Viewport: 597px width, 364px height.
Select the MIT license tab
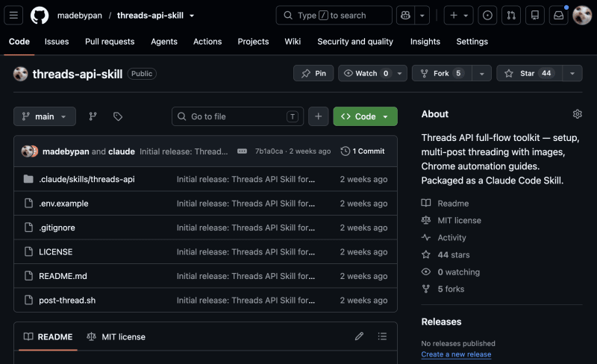tap(116, 336)
